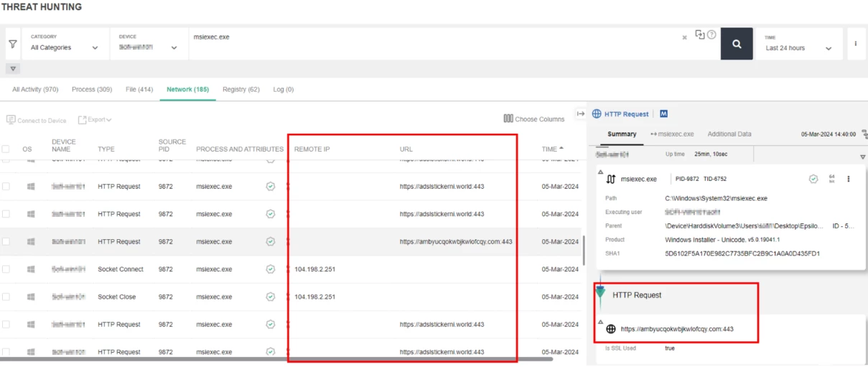868x367 pixels.
Task: Click 104.198.2.251 in Socket Connect row
Action: coord(314,269)
